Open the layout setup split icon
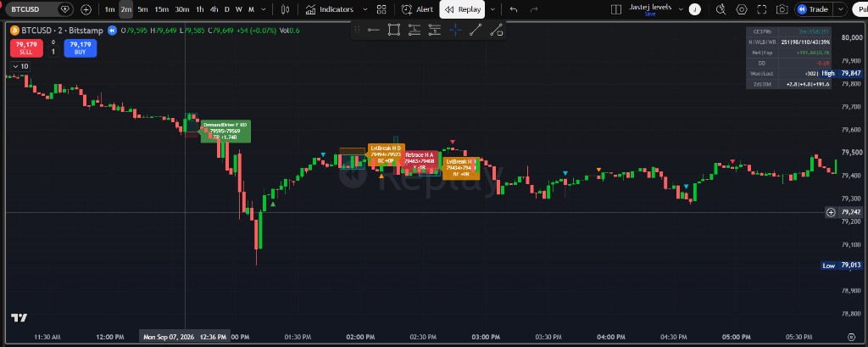The image size is (868, 347). pyautogui.click(x=616, y=9)
